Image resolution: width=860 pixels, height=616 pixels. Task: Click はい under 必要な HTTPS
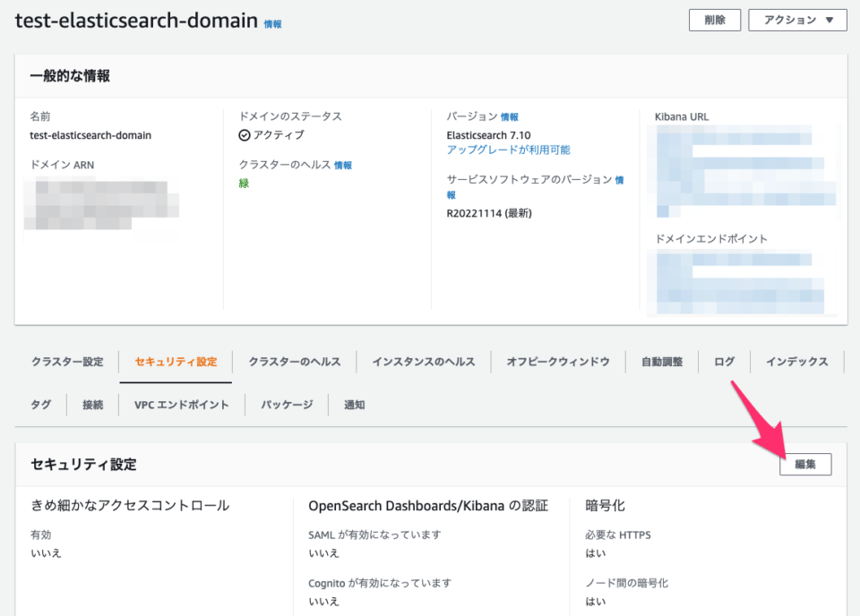[596, 553]
